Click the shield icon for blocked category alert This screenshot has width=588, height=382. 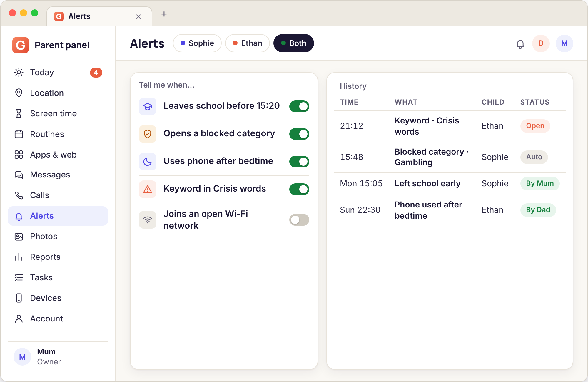tap(148, 134)
